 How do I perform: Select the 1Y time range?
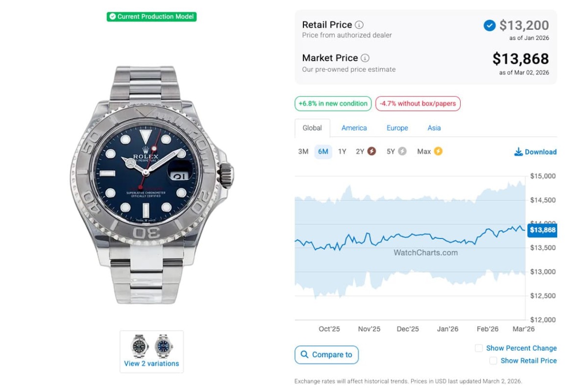[x=342, y=151]
